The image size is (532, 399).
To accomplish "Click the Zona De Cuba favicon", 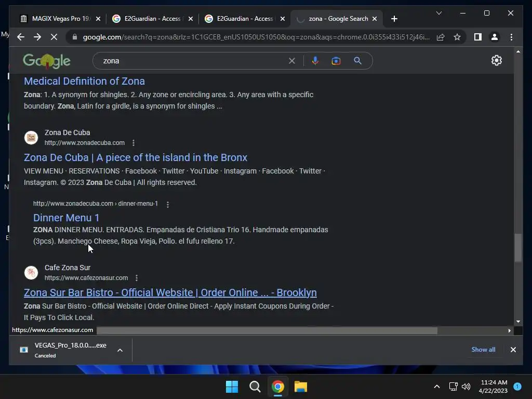I will pyautogui.click(x=31, y=138).
